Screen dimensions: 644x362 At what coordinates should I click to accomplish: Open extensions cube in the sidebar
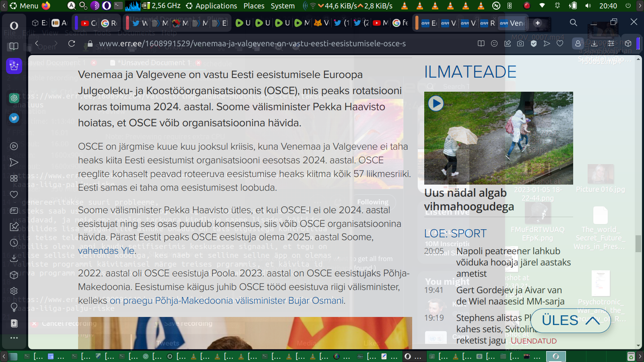[14, 275]
